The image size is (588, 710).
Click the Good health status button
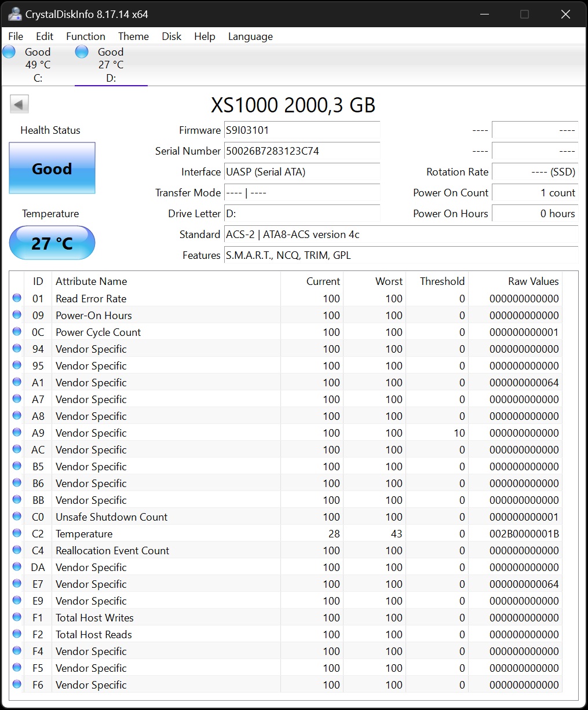coord(52,169)
